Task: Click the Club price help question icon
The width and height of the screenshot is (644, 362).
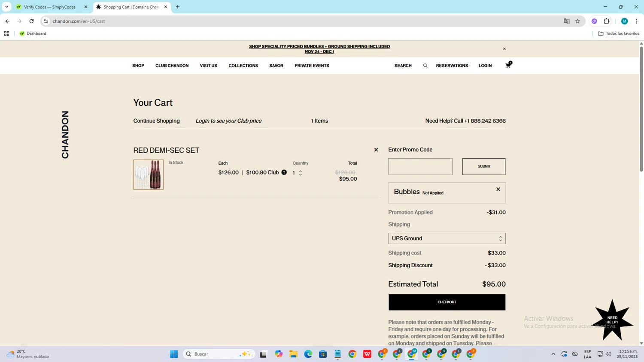Action: point(284,172)
